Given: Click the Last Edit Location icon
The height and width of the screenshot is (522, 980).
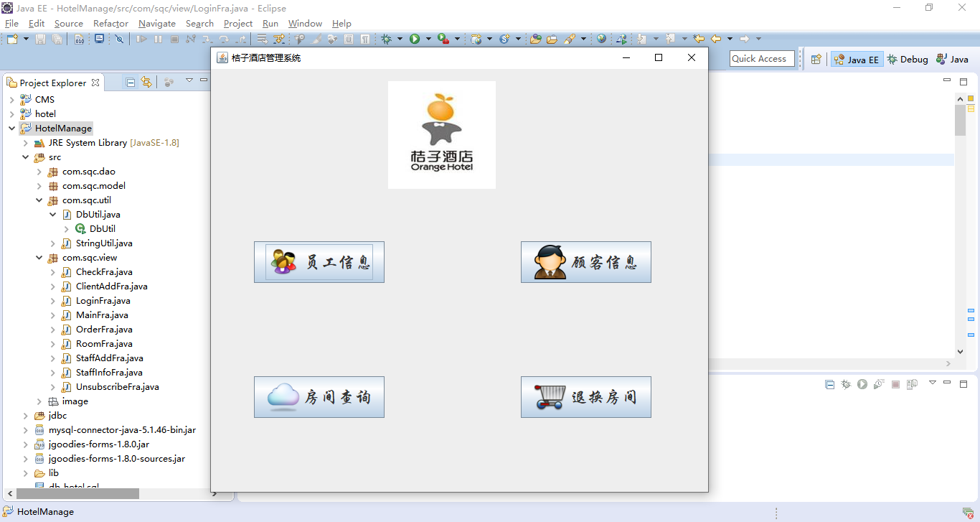Looking at the screenshot, I should pos(698,39).
